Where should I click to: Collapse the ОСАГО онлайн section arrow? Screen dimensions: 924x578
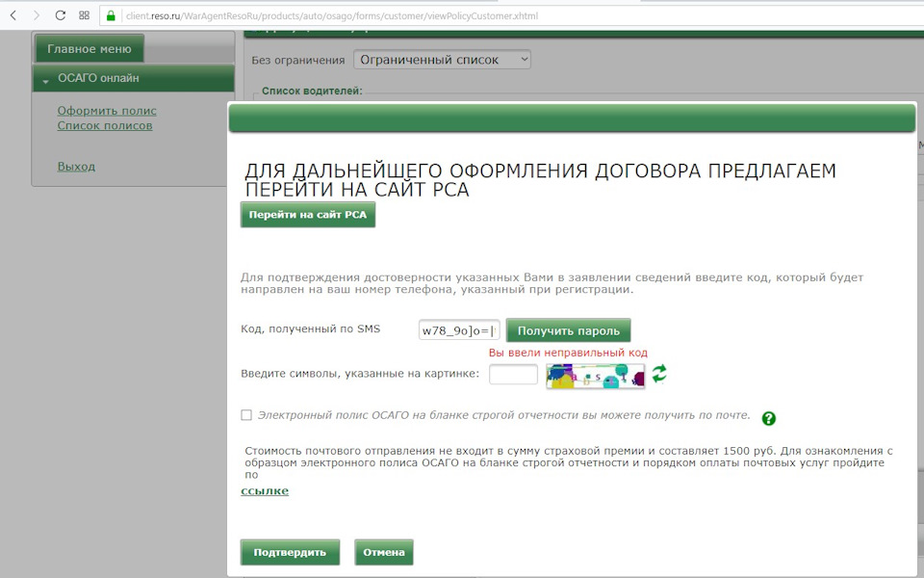click(45, 80)
